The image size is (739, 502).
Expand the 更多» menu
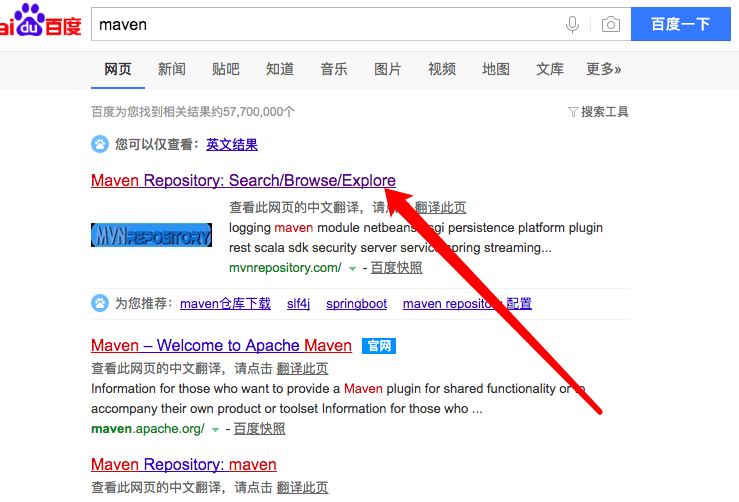pos(604,69)
